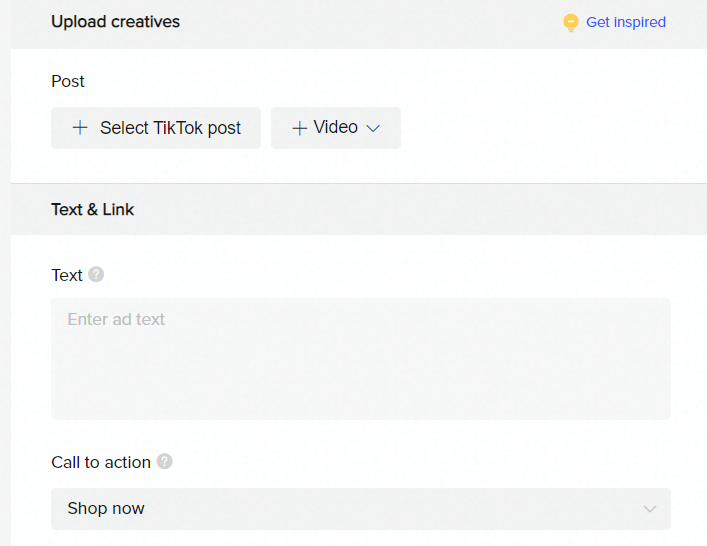The height and width of the screenshot is (546, 707).
Task: Focus the Enter ad text field
Action: tap(360, 358)
